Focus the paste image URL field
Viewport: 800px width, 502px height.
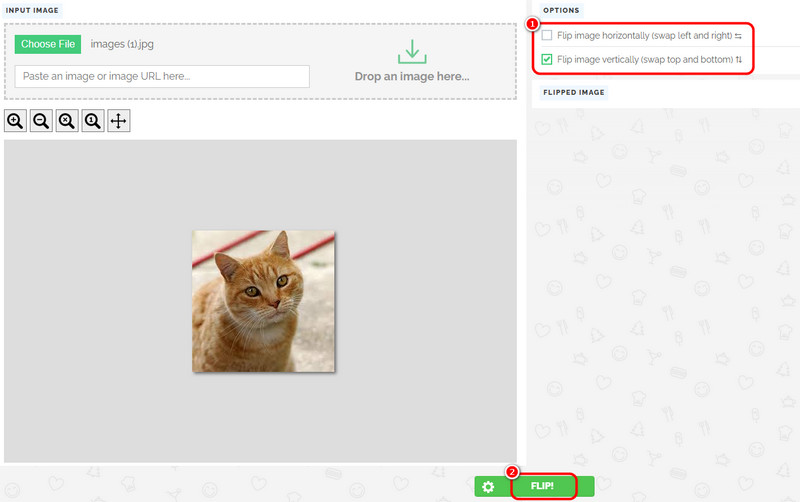point(162,76)
